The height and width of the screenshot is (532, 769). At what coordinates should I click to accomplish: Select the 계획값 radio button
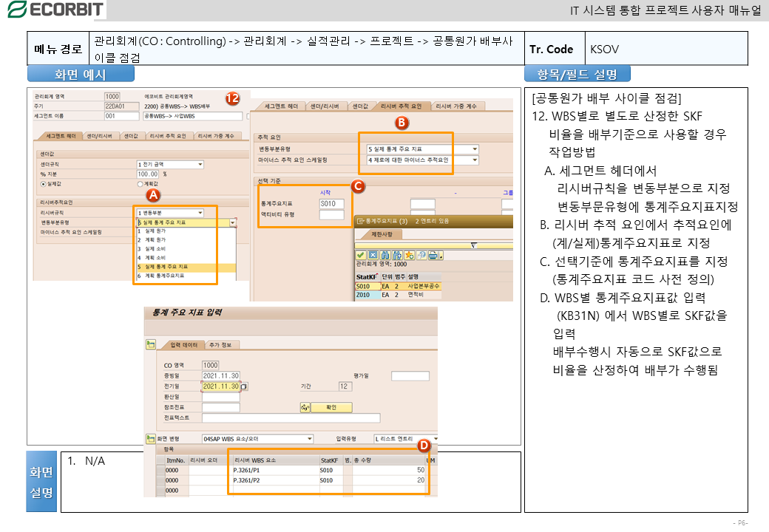140,183
